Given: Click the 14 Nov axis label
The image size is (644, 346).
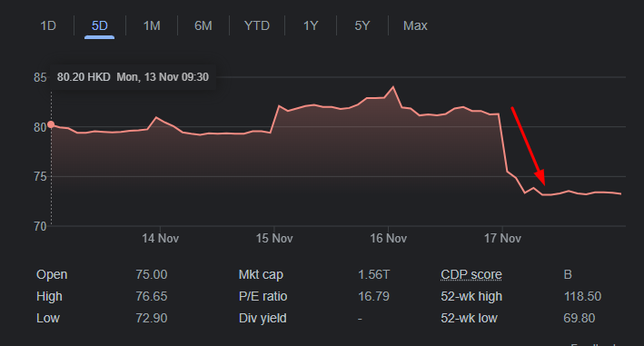Looking at the screenshot, I should pos(160,239).
